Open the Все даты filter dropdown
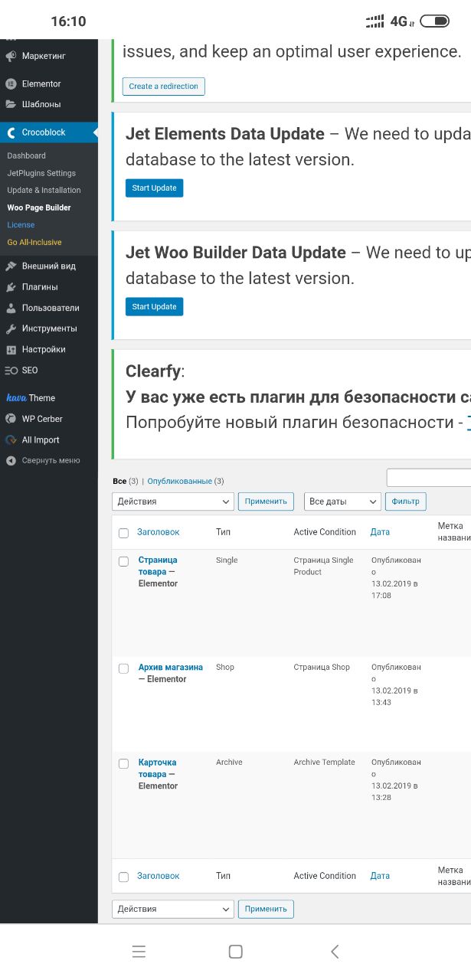This screenshot has width=471, height=980. point(342,501)
